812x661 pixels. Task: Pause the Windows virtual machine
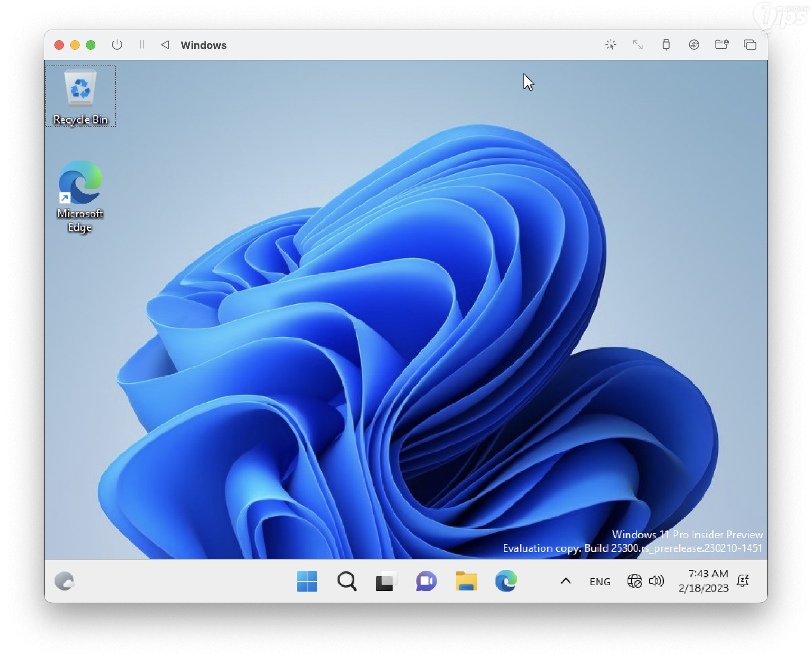coord(142,45)
